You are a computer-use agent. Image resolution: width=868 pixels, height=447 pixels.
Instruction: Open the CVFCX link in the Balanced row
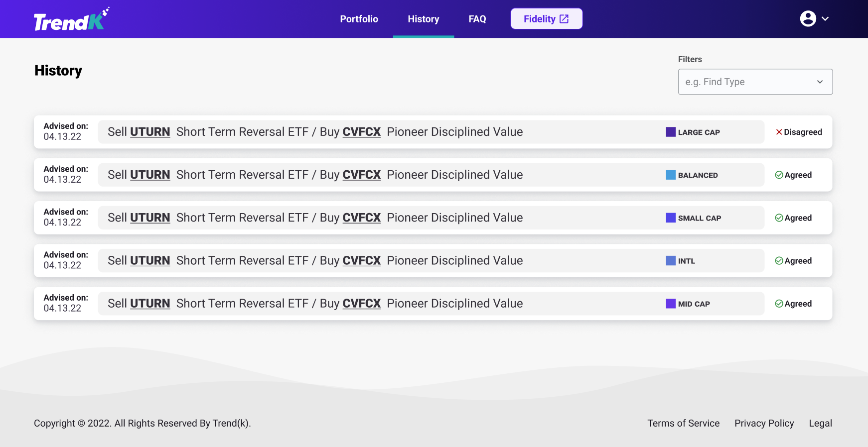pos(362,175)
